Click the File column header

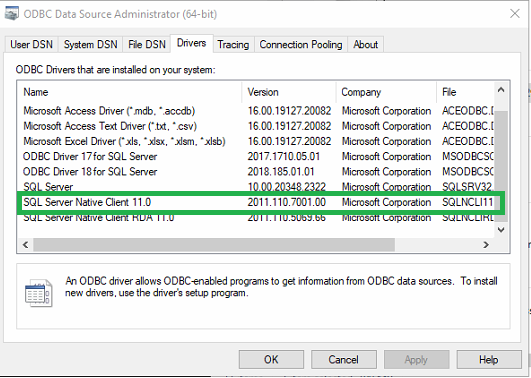tap(465, 92)
